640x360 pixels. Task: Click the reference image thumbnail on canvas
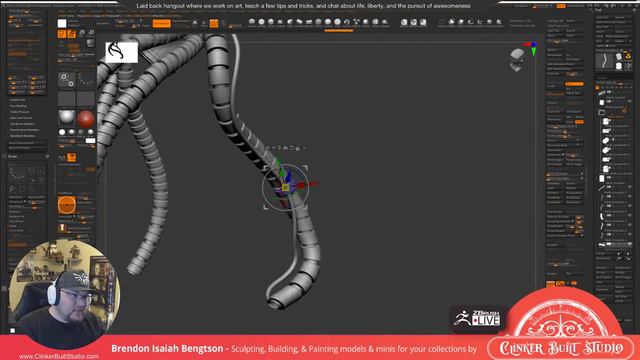pos(122,52)
